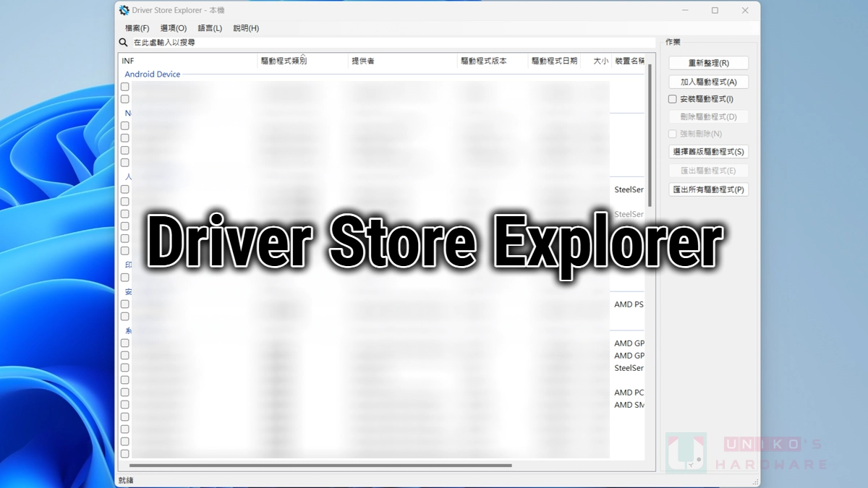Viewport: 868px width, 488px height.
Task: Maximize the Driver Store Explorer window
Action: coord(715,10)
